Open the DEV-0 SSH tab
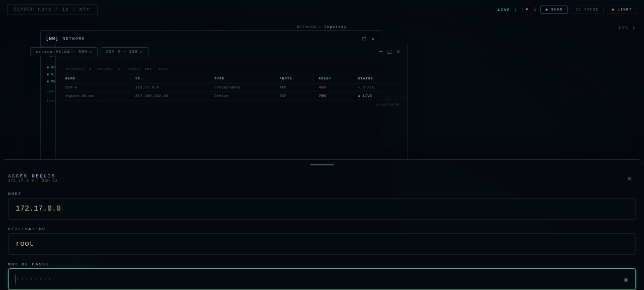The image size is (644, 290). point(124,52)
